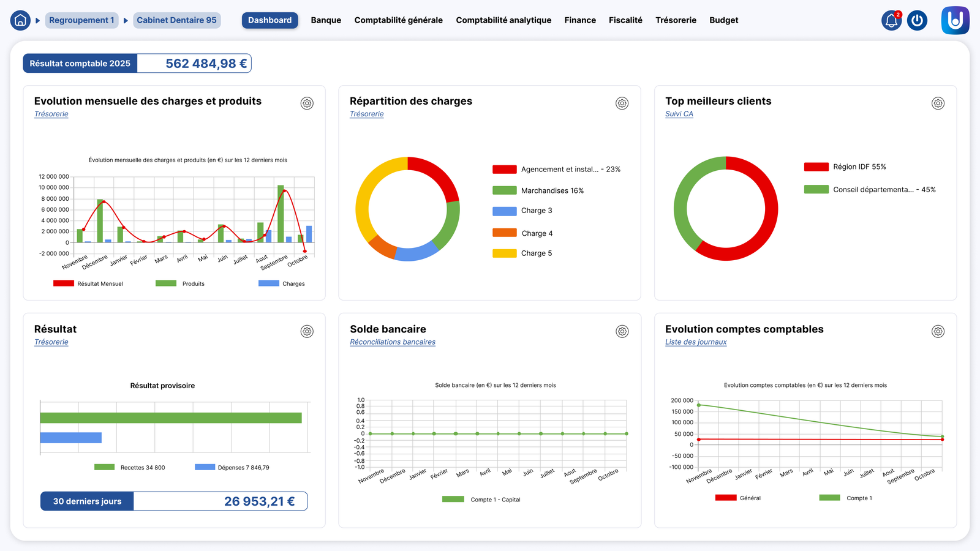The height and width of the screenshot is (551, 980).
Task: Follow the Suivi CA link
Action: pos(679,114)
